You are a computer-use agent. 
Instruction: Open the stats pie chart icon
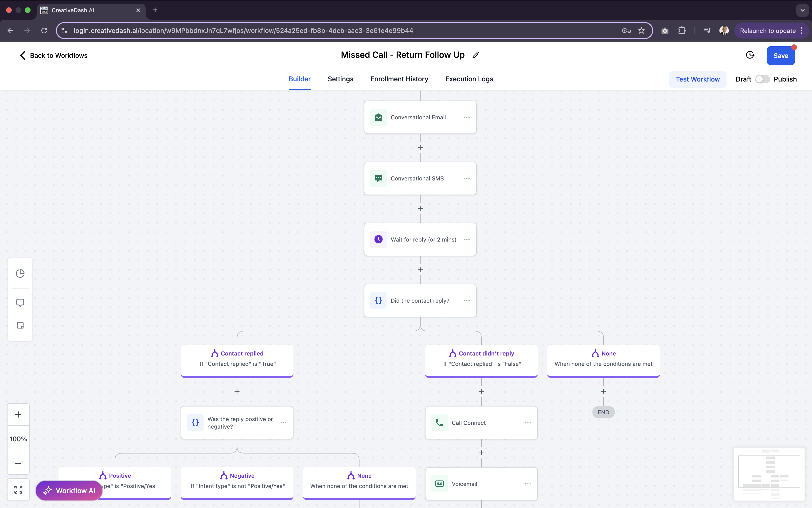click(x=20, y=273)
